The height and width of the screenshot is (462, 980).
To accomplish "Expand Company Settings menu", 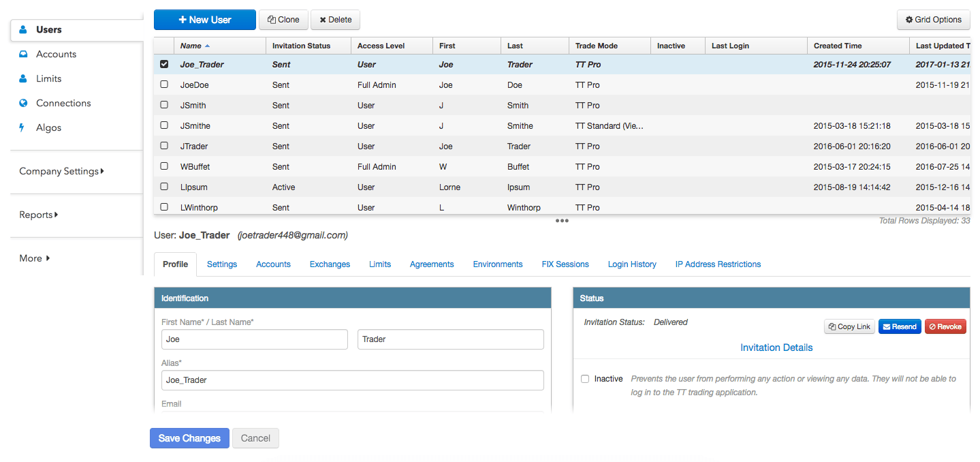I will 61,172.
